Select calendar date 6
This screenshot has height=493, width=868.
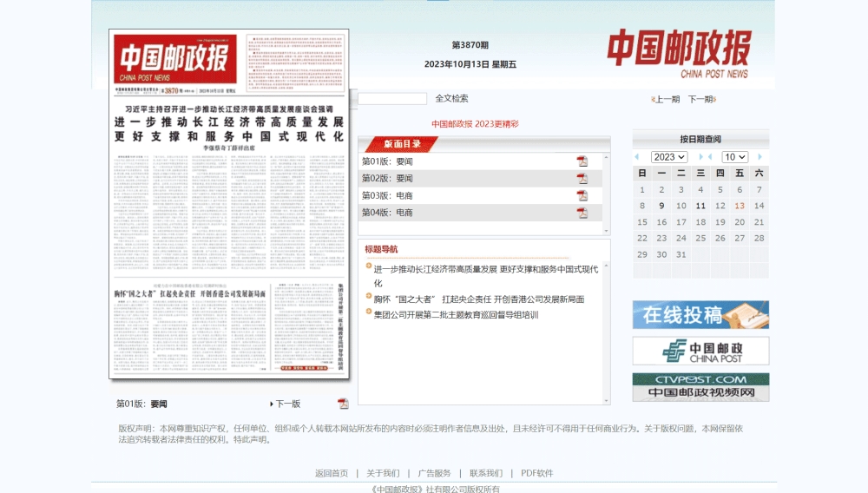(740, 190)
